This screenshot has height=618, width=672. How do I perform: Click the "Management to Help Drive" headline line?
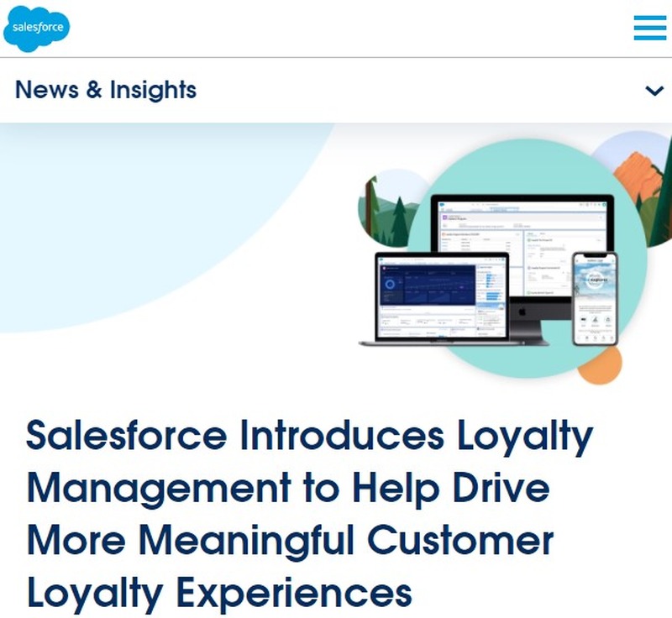pos(288,488)
